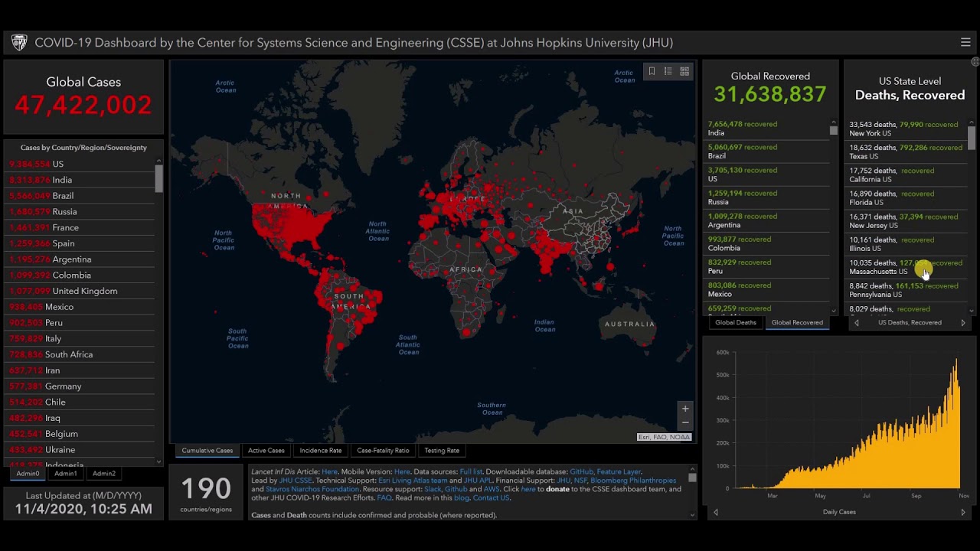
Task: Open the GitHub database link
Action: pos(580,472)
